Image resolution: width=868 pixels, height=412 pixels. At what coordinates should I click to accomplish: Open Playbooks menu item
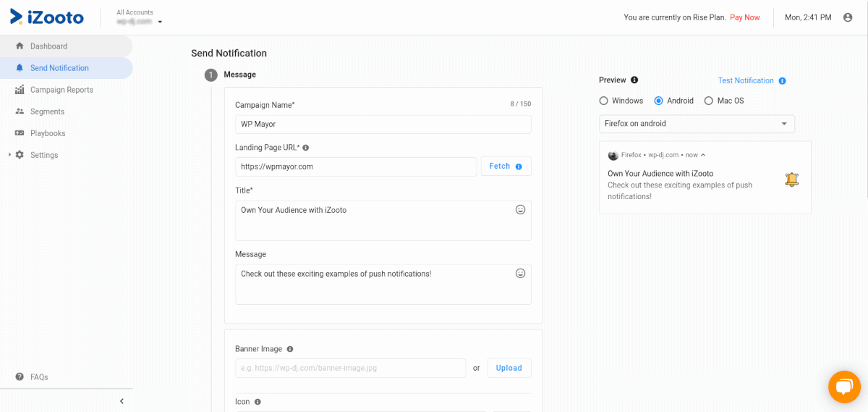[x=66, y=133]
